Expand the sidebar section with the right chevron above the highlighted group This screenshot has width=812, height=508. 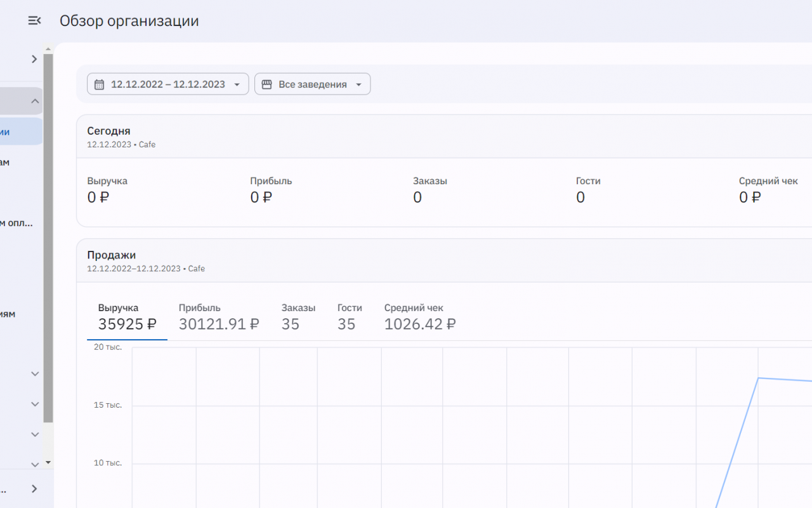pos(34,59)
